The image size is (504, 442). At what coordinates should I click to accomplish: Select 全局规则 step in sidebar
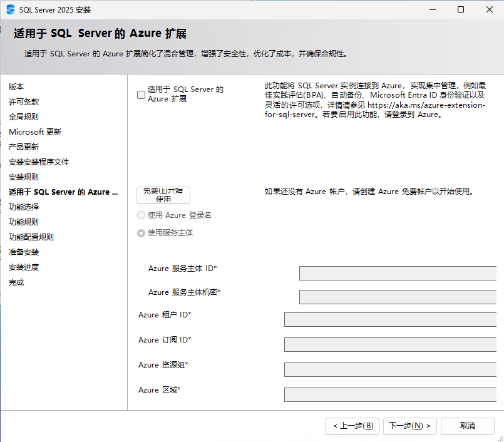click(24, 116)
